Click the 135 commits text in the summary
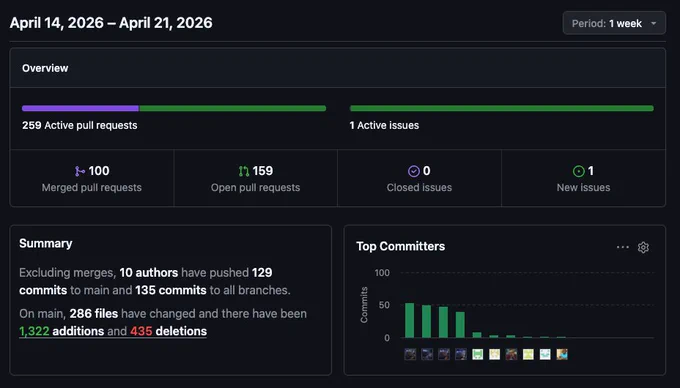Screen dimensions: 680x388 click(x=170, y=290)
